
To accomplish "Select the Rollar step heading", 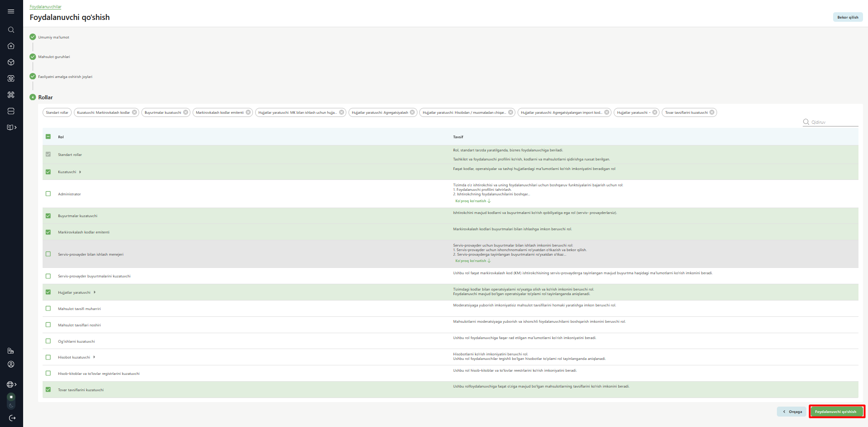I will pos(45,97).
